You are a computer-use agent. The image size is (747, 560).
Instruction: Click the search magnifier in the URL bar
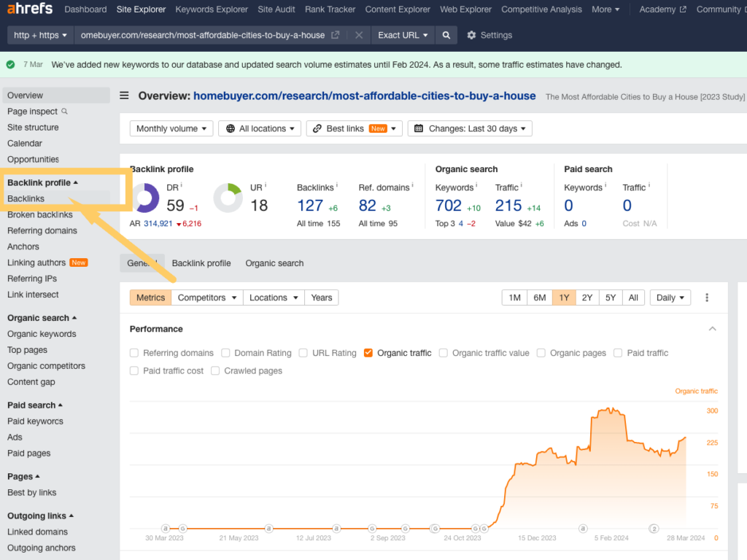click(446, 34)
